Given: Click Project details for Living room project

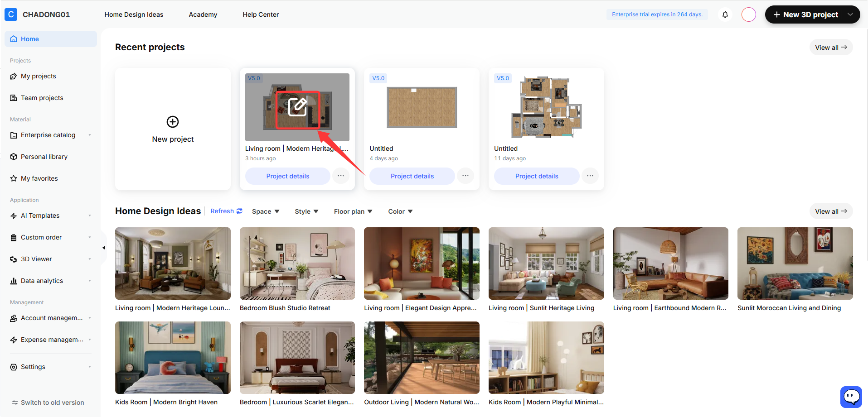Looking at the screenshot, I should coord(288,176).
